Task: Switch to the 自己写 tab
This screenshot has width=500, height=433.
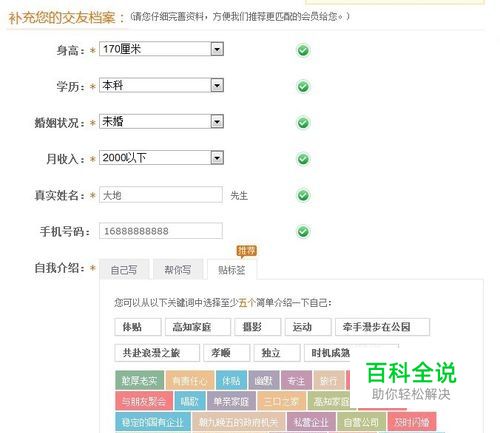Action: [124, 270]
